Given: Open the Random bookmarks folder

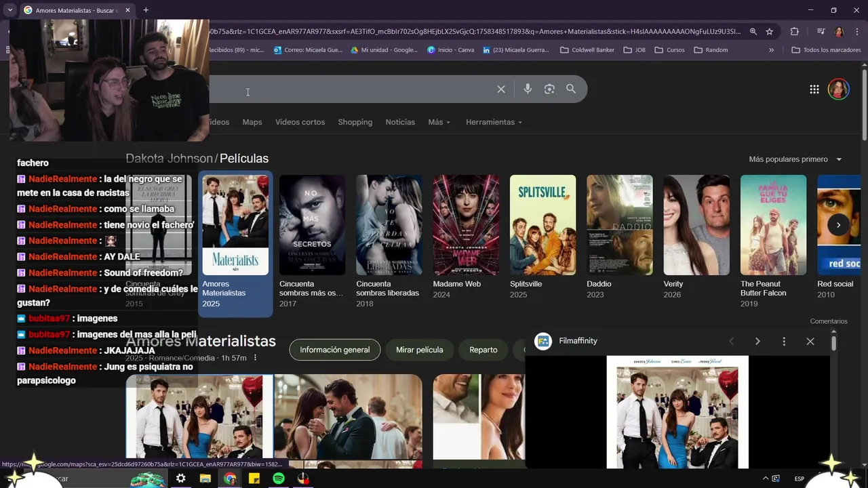Looking at the screenshot, I should [711, 49].
